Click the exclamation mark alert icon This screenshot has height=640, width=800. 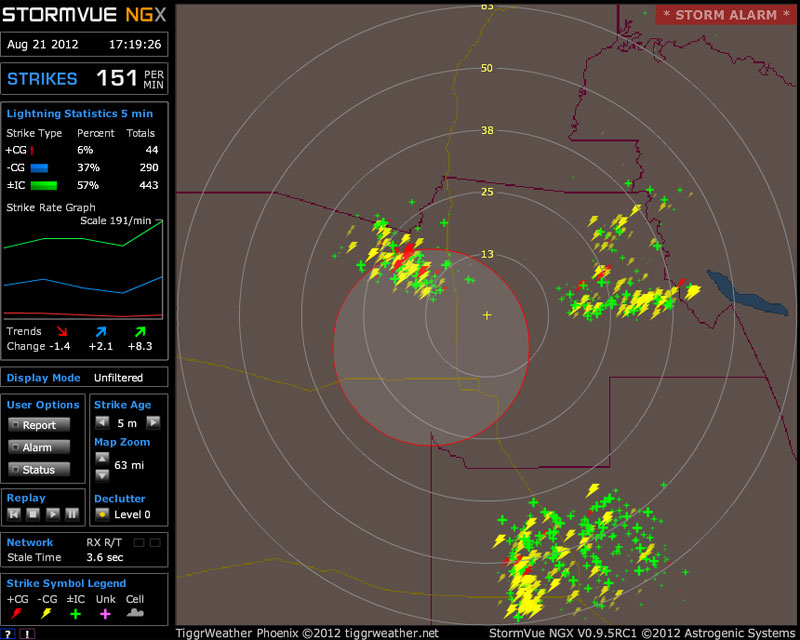(x=27, y=634)
